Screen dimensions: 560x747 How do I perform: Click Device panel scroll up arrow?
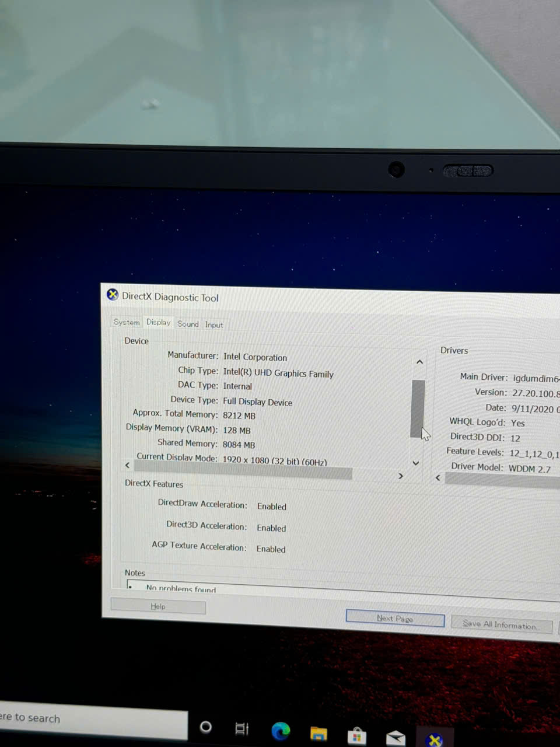coord(419,362)
